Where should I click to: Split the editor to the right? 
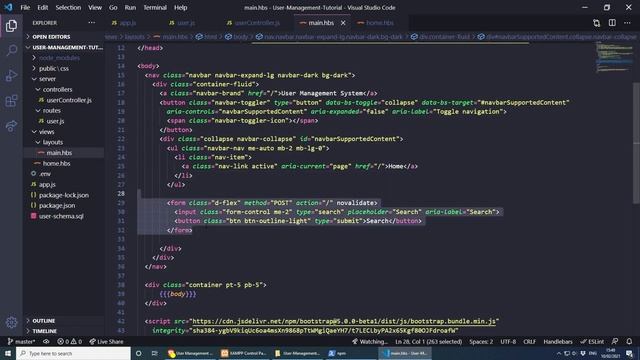tap(612, 23)
